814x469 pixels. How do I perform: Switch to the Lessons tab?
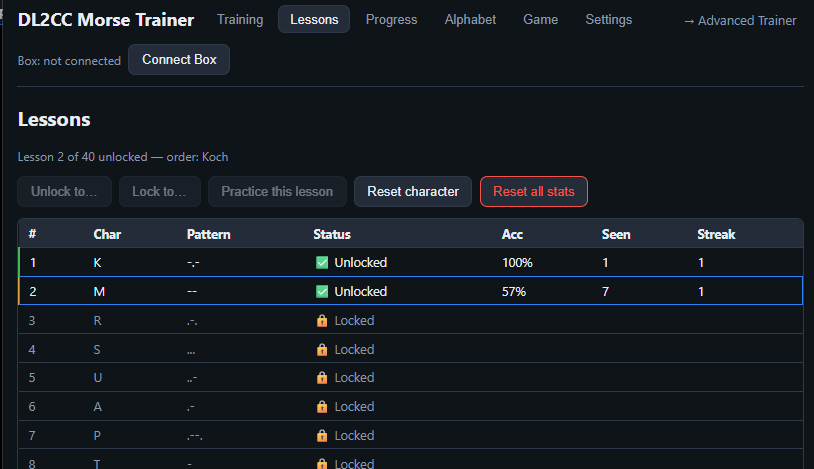click(314, 20)
